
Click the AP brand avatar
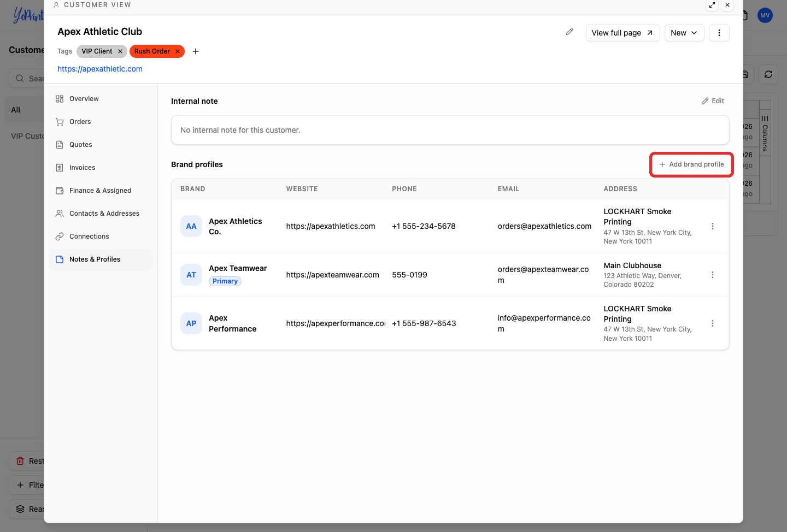[191, 323]
